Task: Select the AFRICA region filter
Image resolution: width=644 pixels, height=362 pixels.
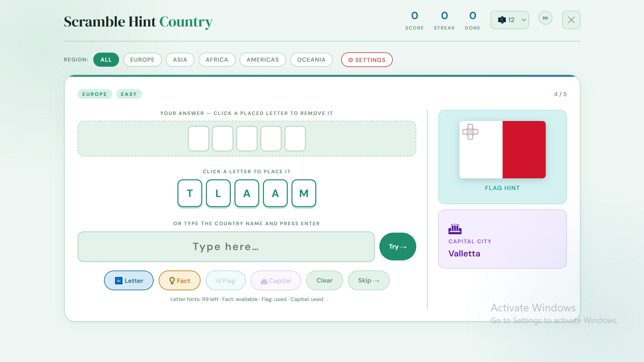Action: click(217, 60)
